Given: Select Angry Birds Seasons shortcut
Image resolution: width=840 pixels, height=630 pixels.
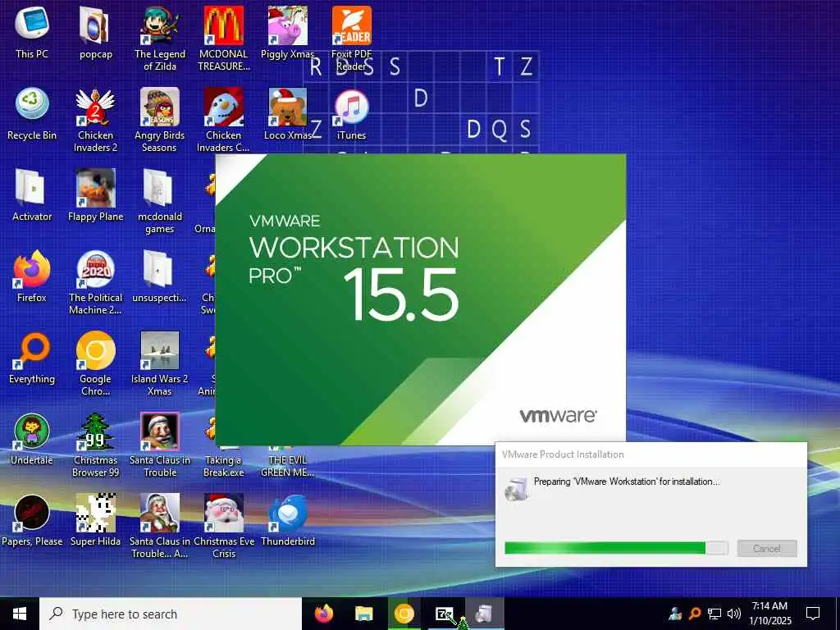Looking at the screenshot, I should coord(160,120).
